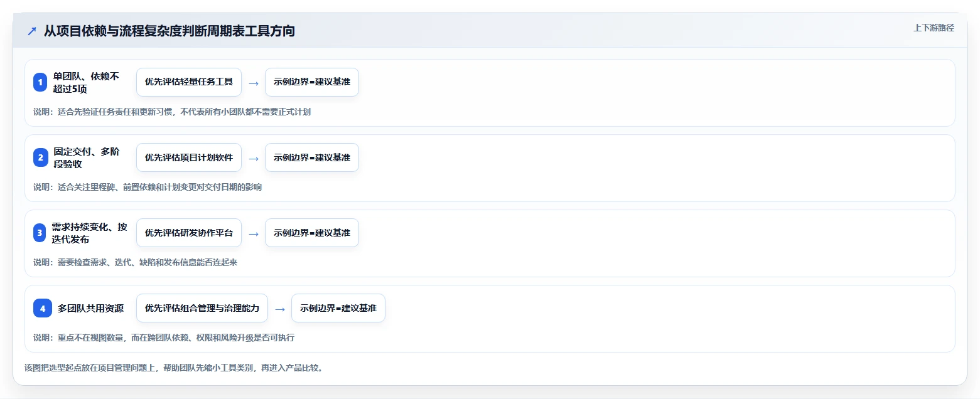Screen dimensions: 980x399
Task: Click the note starting 说明：重点不在视图数量
Action: coord(164,338)
